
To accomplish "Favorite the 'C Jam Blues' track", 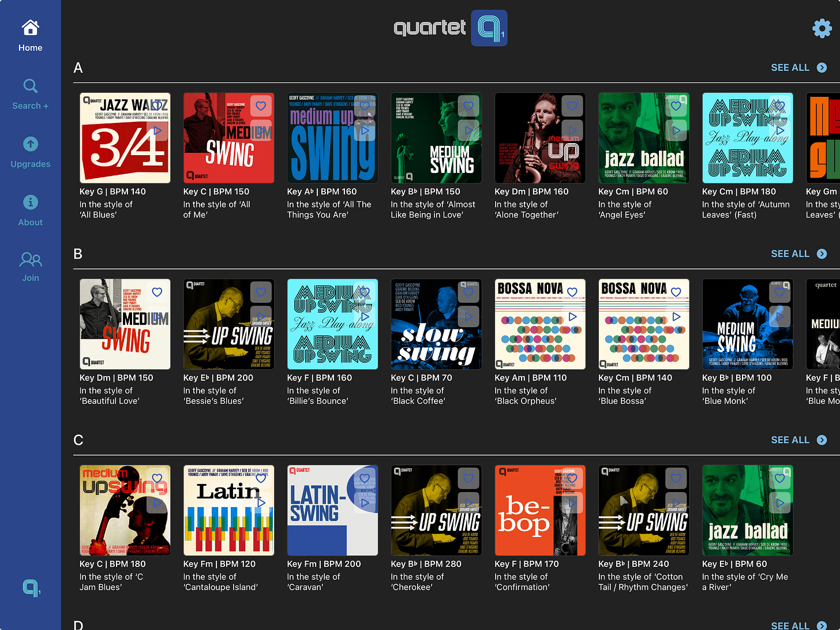I will click(157, 479).
